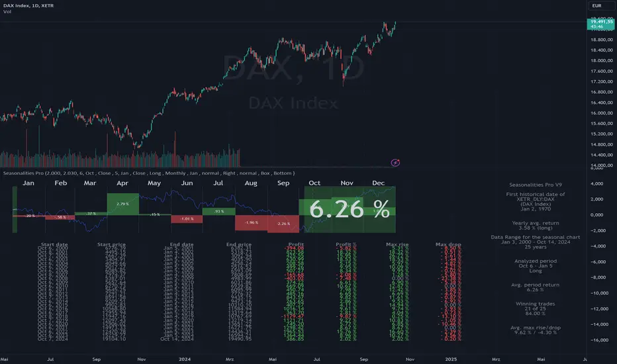Image resolution: width=617 pixels, height=364 pixels.
Task: Click the purple lightning bolt icon on chart
Action: point(395,163)
